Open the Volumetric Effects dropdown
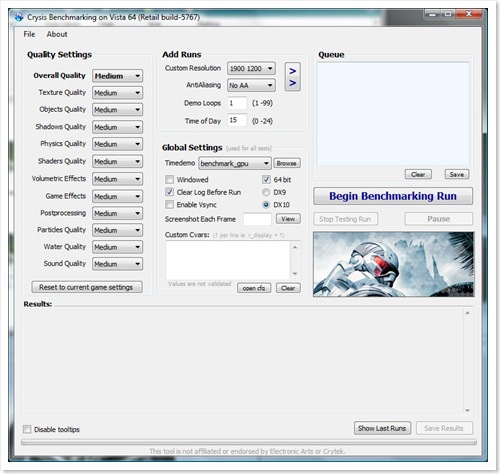The image size is (500, 474). coord(117,179)
